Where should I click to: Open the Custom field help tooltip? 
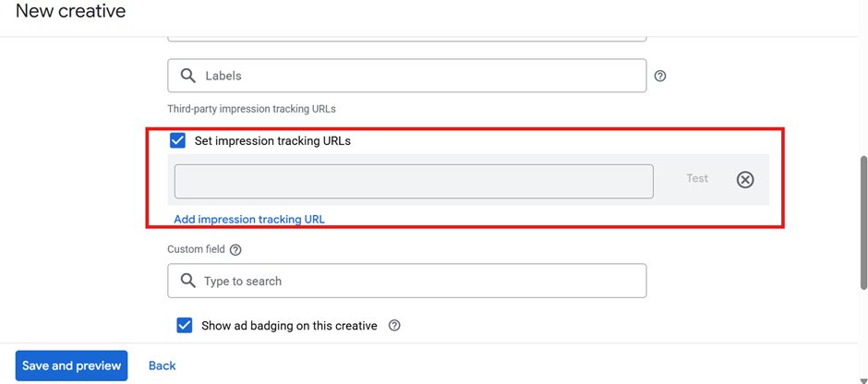pyautogui.click(x=235, y=250)
